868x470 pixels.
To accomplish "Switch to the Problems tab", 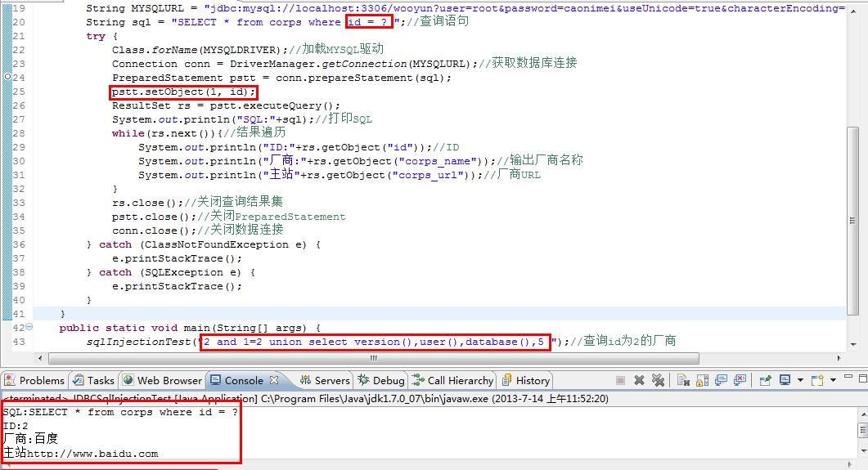I will (34, 380).
